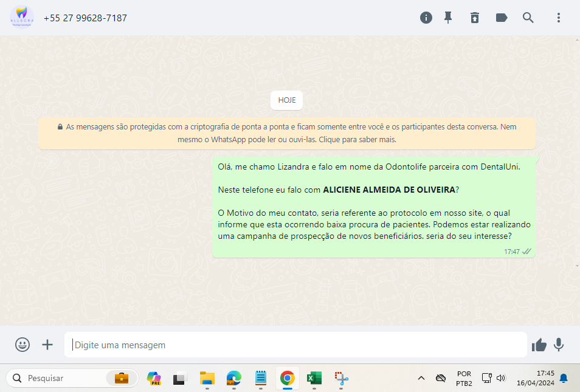Pin this conversation with the pin icon
The height and width of the screenshot is (392, 580).
(x=448, y=18)
